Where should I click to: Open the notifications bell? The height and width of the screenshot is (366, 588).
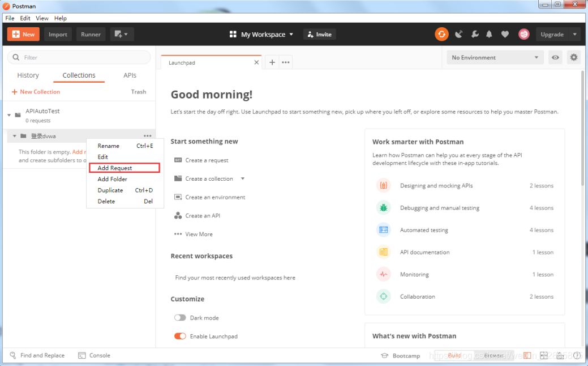pyautogui.click(x=489, y=34)
